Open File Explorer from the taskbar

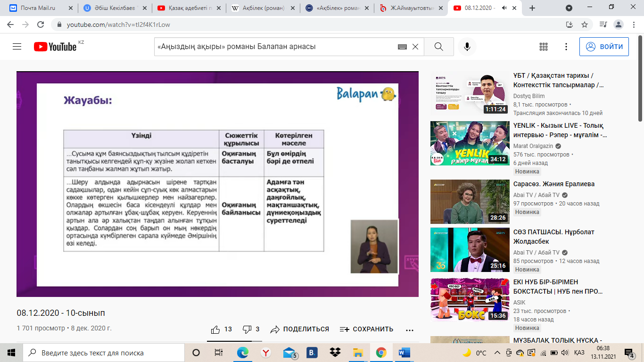click(x=358, y=353)
